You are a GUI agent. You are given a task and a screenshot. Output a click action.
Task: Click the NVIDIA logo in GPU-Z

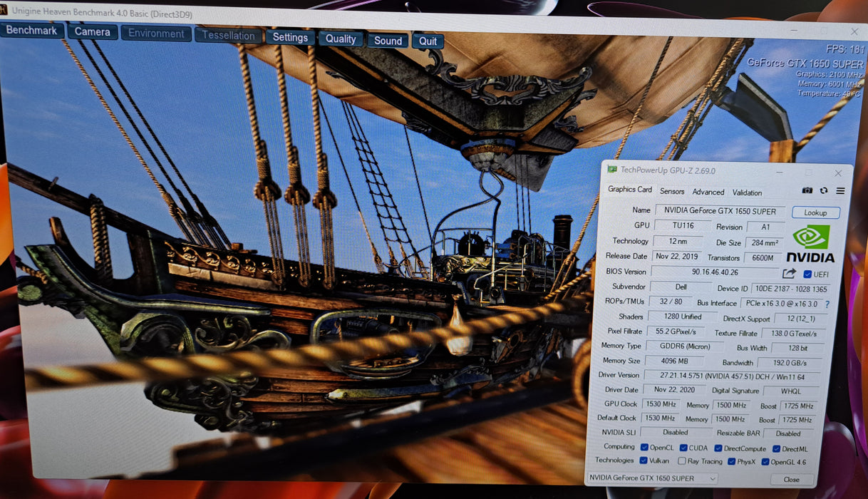pyautogui.click(x=811, y=244)
